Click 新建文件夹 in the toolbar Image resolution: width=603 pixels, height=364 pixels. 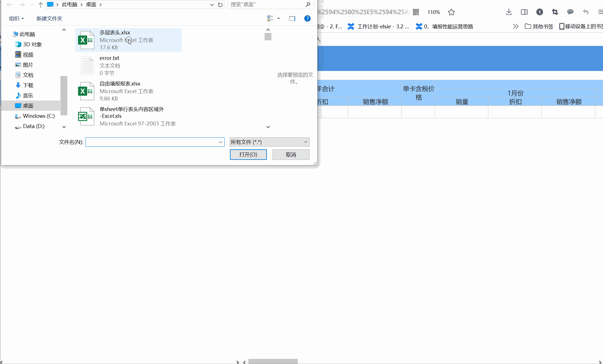pos(49,18)
